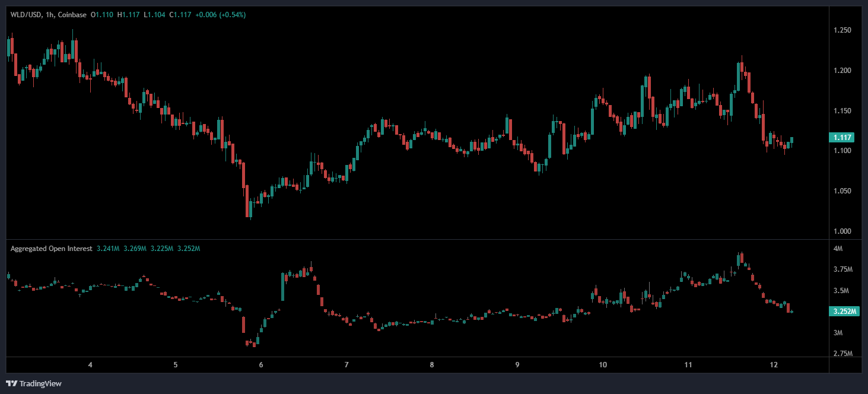Select the current price tag 1.117
The height and width of the screenshot is (394, 868).
(843, 138)
